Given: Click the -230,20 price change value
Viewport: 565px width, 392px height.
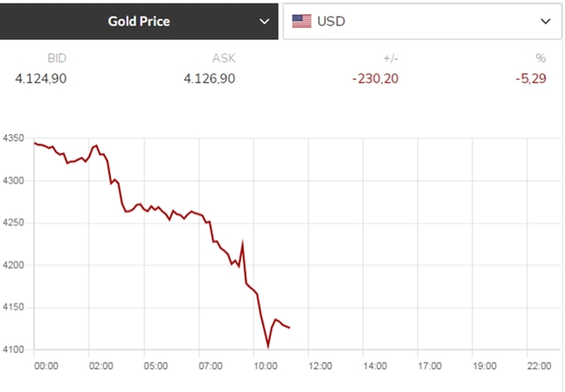Looking at the screenshot, I should click(x=373, y=78).
